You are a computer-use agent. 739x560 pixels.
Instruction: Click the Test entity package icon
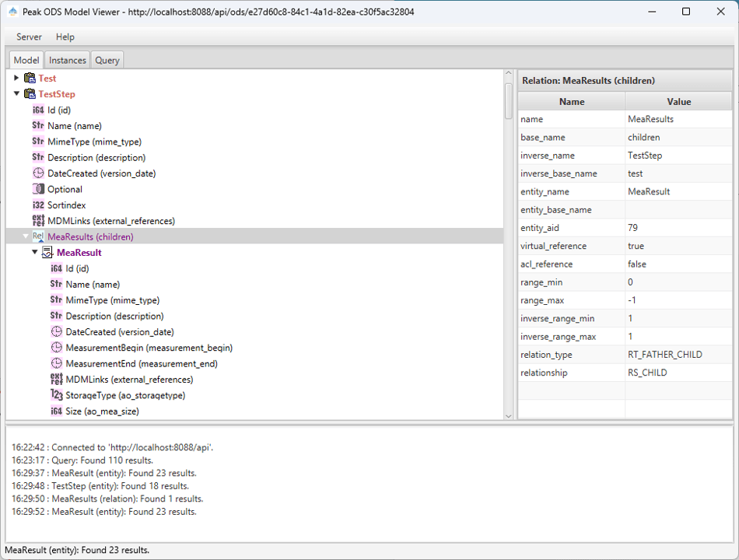tap(30, 79)
